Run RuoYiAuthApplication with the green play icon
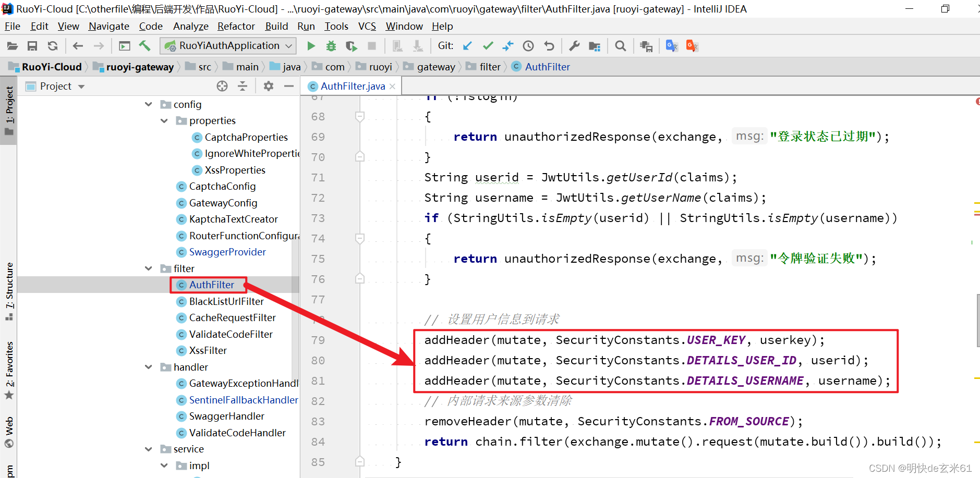The height and width of the screenshot is (478, 980). click(x=311, y=46)
